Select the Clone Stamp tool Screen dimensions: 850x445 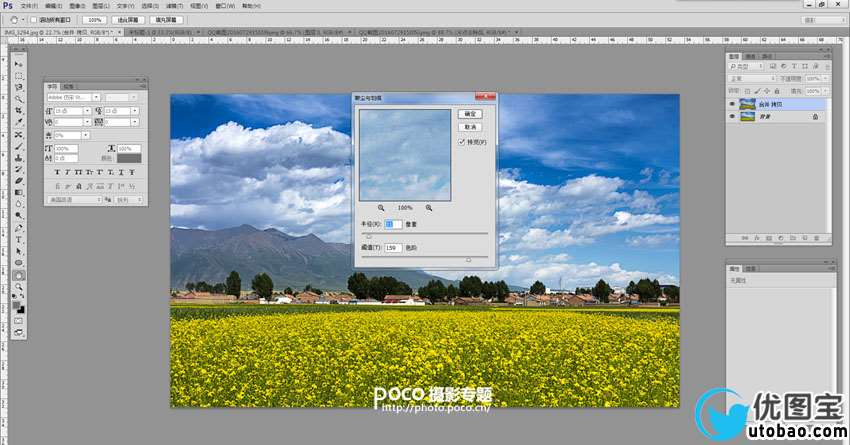(x=18, y=158)
